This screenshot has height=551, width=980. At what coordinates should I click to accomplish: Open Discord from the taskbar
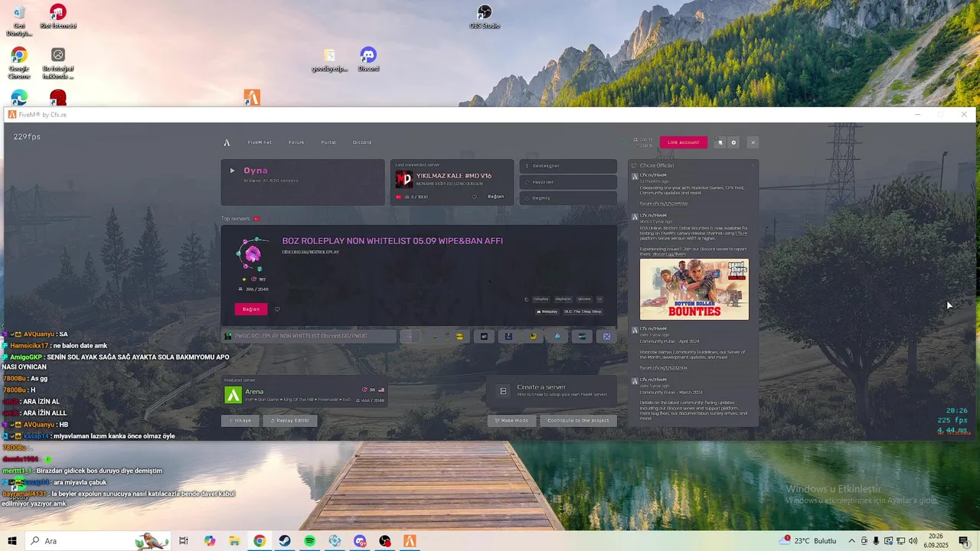(360, 541)
